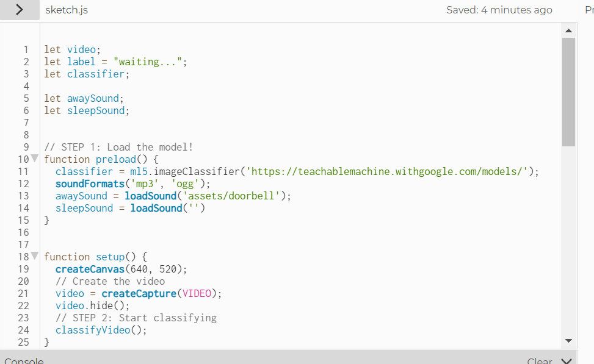
Task: Click the VIDEO constant on line 21
Action: 197,293
